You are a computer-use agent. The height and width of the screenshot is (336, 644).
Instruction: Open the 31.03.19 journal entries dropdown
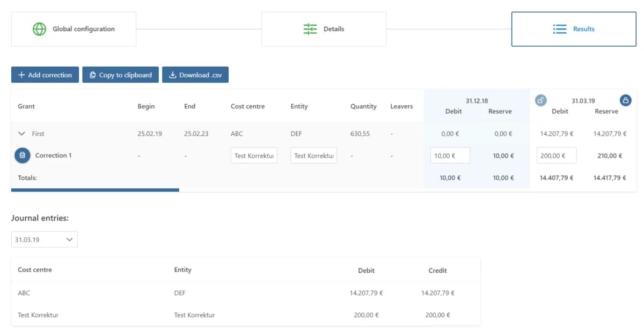(44, 239)
